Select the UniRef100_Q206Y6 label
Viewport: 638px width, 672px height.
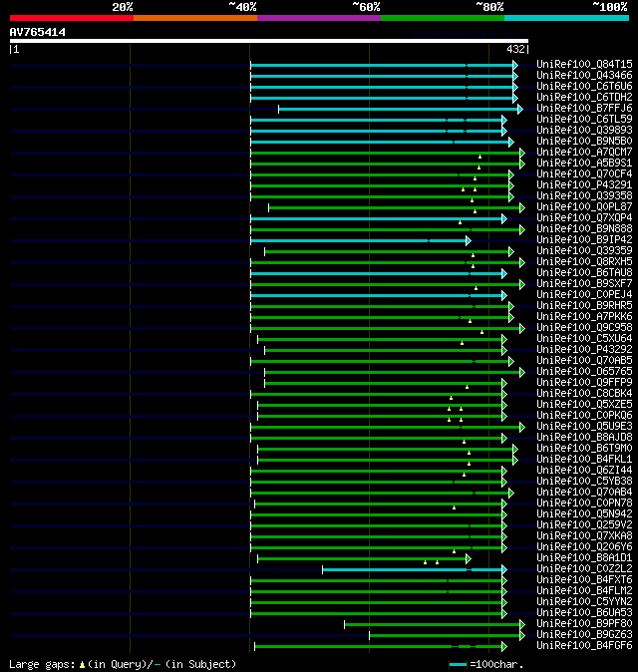pyautogui.click(x=584, y=547)
